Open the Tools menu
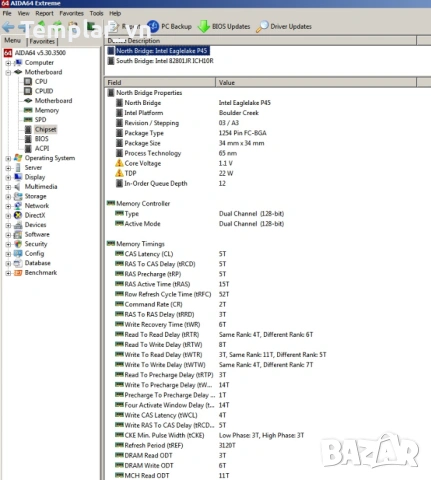 [96, 13]
